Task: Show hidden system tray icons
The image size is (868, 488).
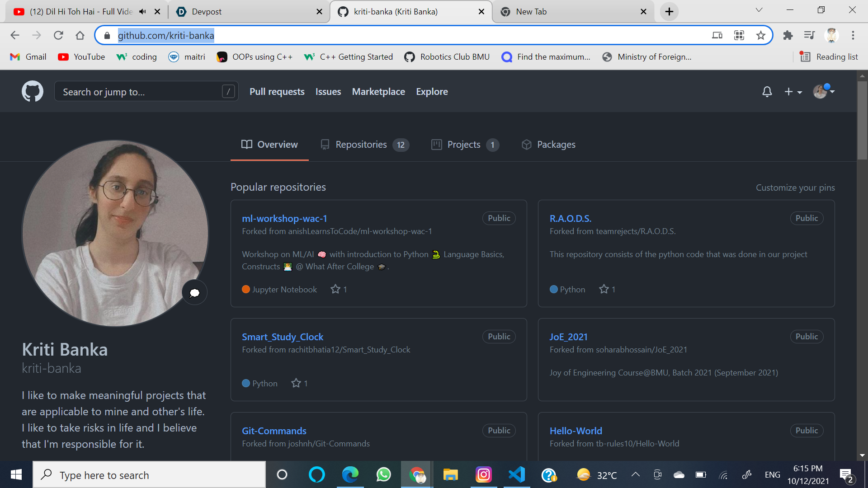Action: coord(635,474)
